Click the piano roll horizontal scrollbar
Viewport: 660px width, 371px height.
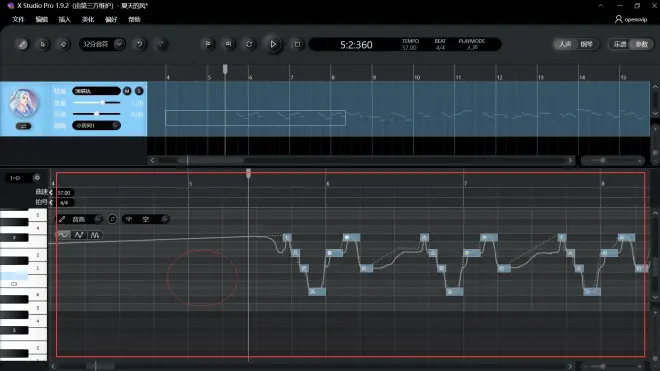click(100, 366)
